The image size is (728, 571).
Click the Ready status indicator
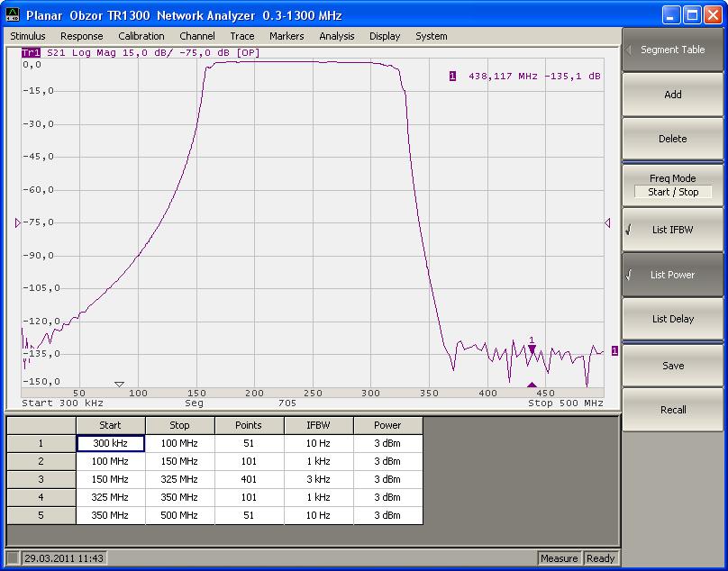[600, 558]
